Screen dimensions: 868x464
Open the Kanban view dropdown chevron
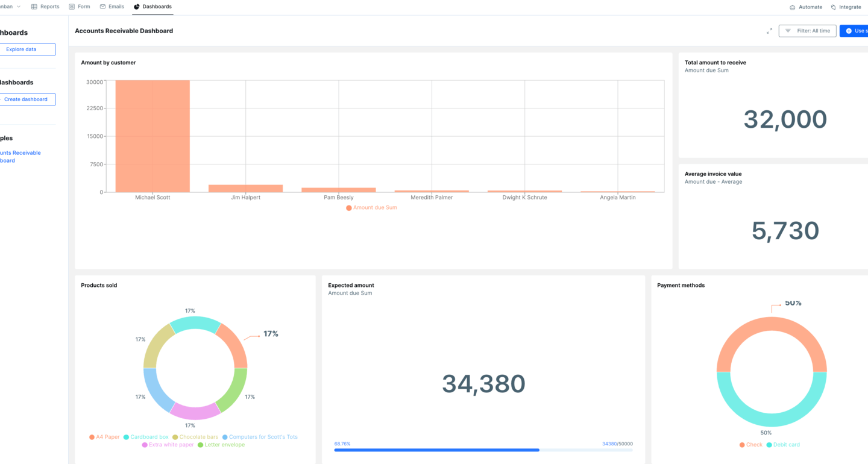click(18, 7)
